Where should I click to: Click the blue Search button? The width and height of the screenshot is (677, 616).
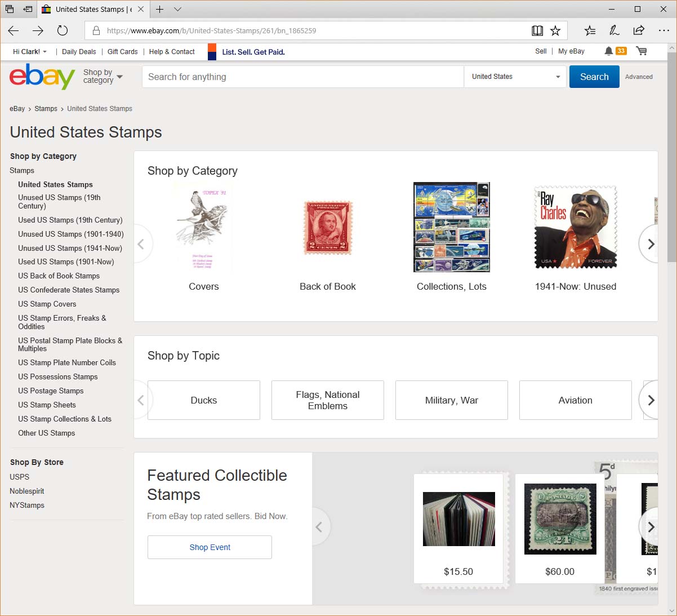click(x=594, y=77)
